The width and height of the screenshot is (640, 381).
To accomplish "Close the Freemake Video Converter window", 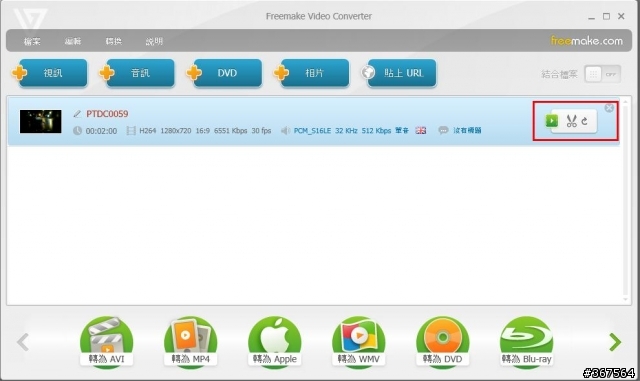I will (621, 16).
